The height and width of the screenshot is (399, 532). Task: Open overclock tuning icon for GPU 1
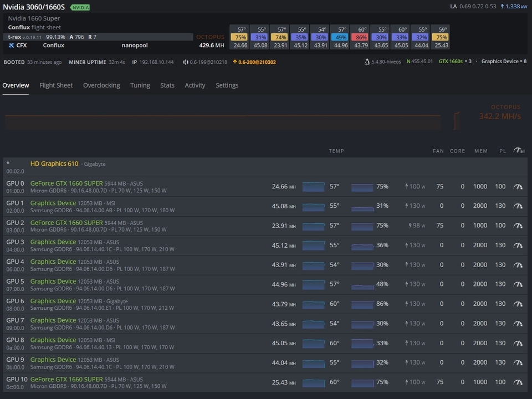click(x=518, y=206)
